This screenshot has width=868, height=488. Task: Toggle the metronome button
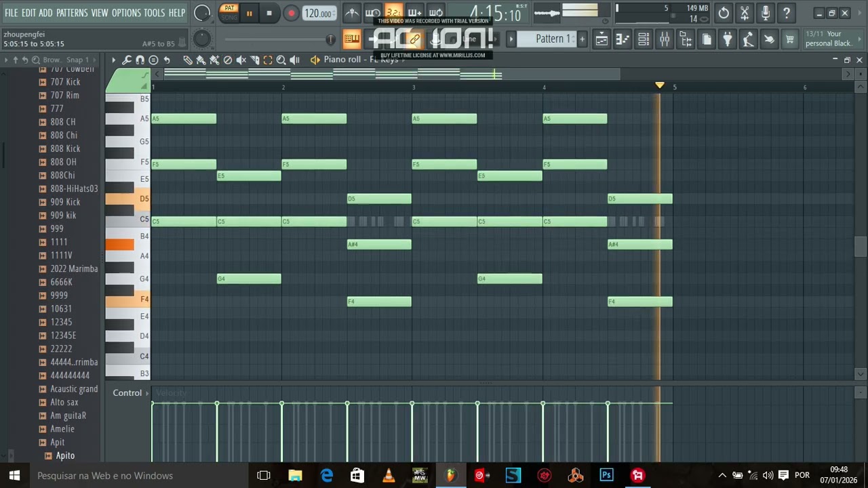pyautogui.click(x=352, y=13)
